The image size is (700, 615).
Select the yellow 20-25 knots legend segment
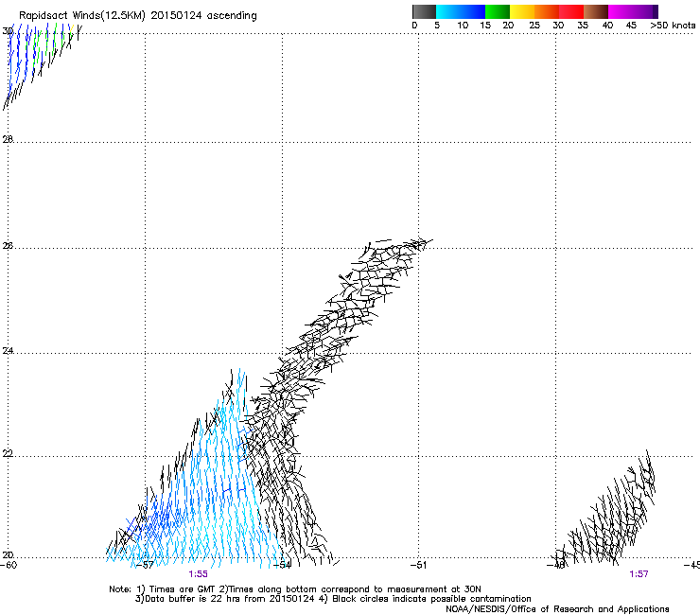click(522, 11)
